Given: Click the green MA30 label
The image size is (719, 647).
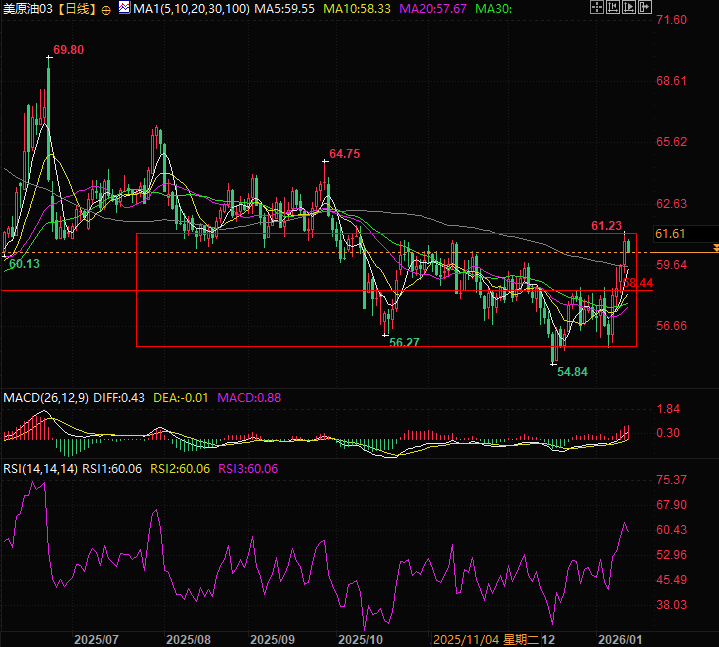Looking at the screenshot, I should 492,9.
